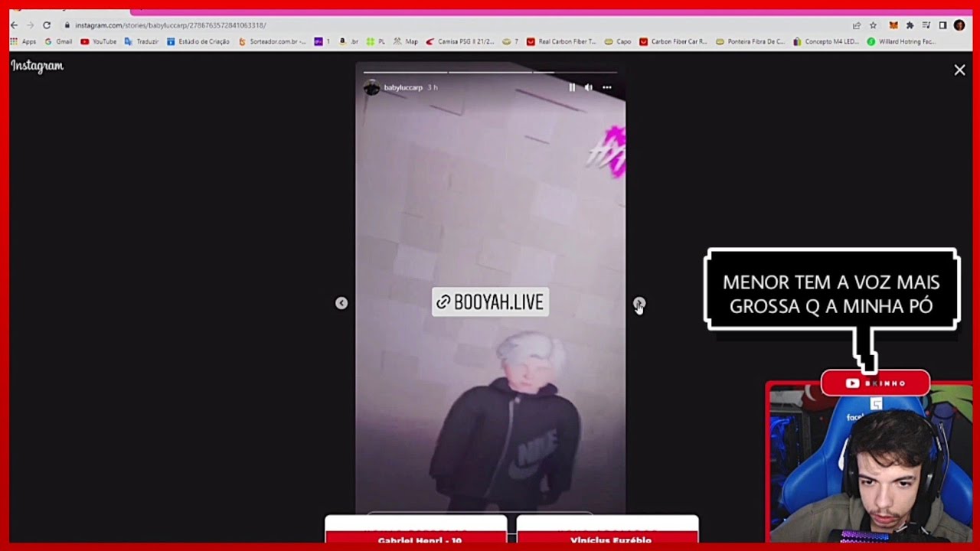Open the Willard Hotring bookmark
This screenshot has height=551, width=980.
[x=901, y=41]
